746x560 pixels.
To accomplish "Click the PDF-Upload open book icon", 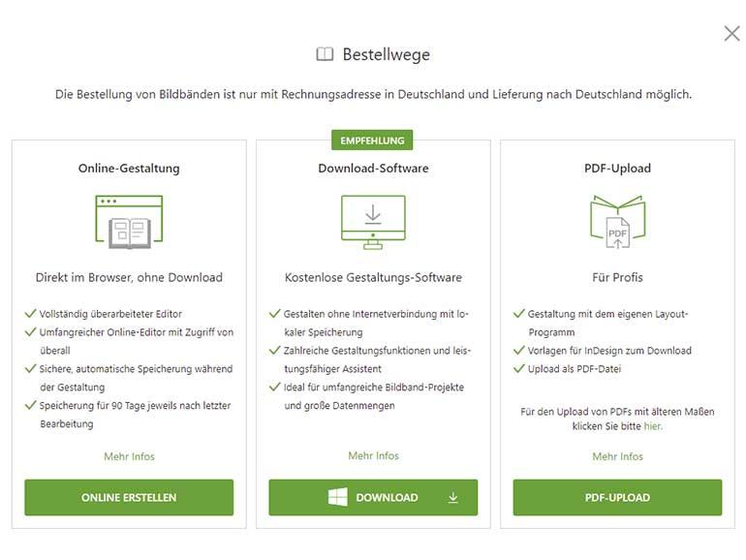I will tap(617, 222).
